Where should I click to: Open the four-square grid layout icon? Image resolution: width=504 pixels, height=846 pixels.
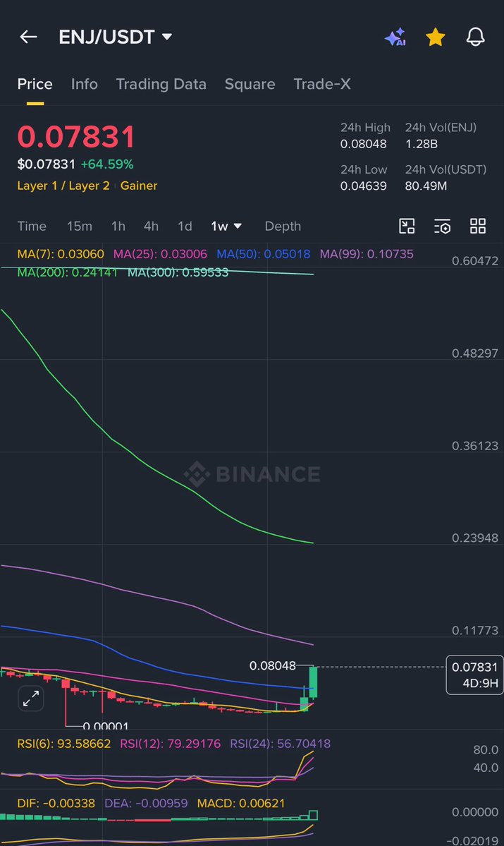tap(478, 226)
